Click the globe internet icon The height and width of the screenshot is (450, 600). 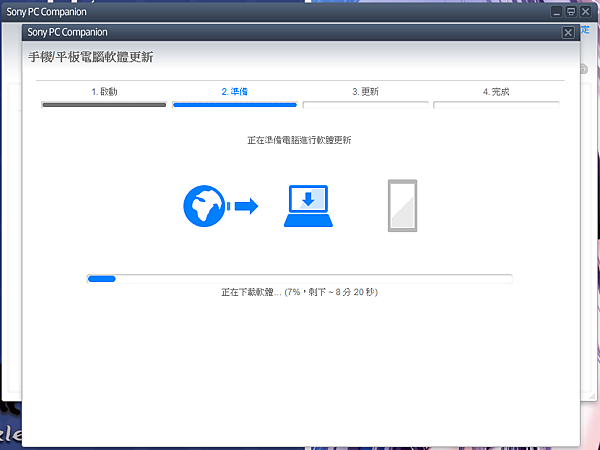point(204,206)
